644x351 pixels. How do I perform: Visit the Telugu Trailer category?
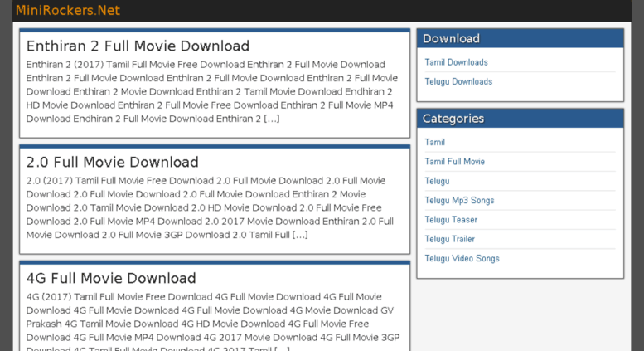[x=449, y=239]
